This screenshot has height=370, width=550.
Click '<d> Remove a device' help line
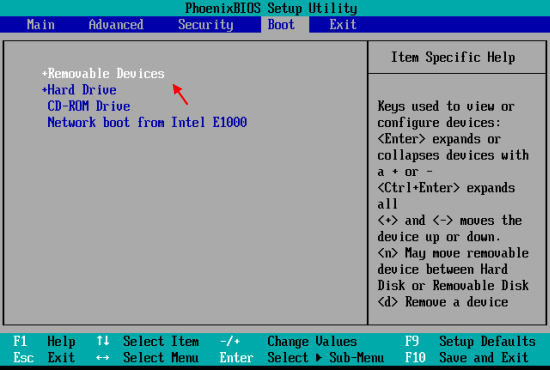443,302
